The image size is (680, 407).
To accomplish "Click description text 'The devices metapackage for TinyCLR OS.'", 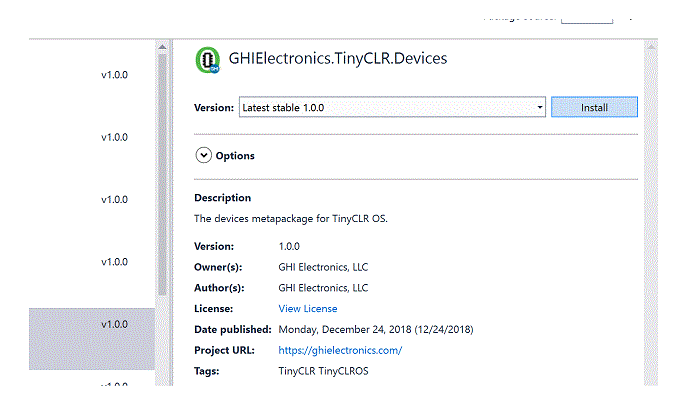I will tap(291, 219).
